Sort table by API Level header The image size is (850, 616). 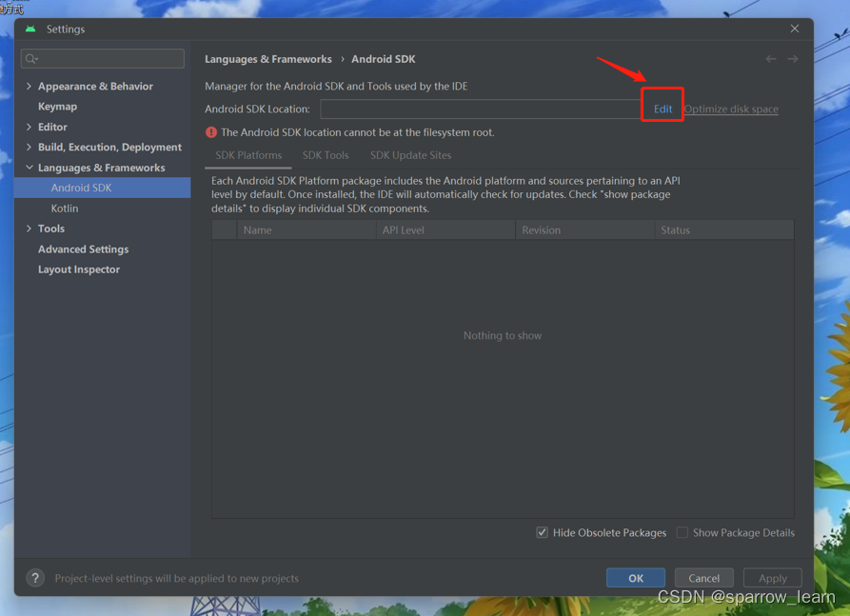(x=445, y=229)
